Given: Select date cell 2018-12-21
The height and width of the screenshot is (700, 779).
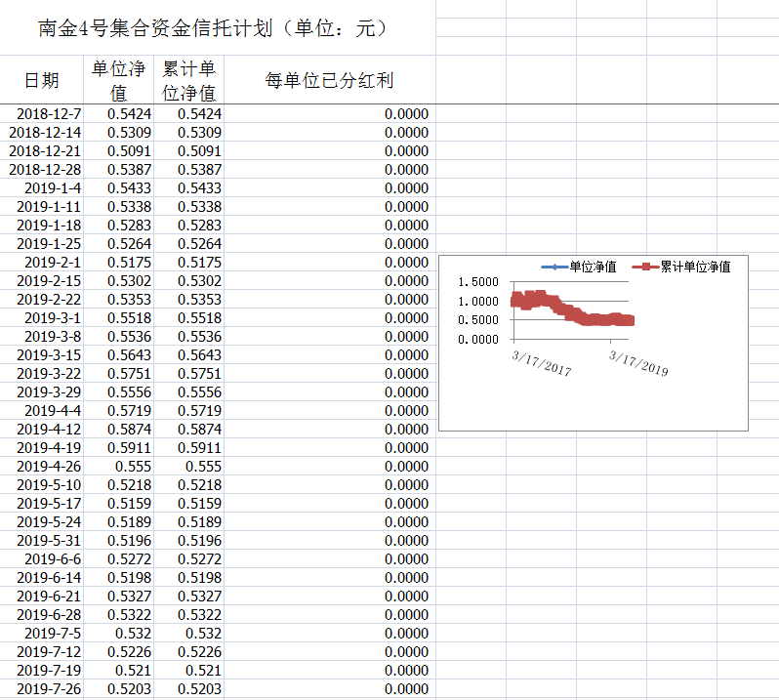Looking at the screenshot, I should [x=42, y=151].
